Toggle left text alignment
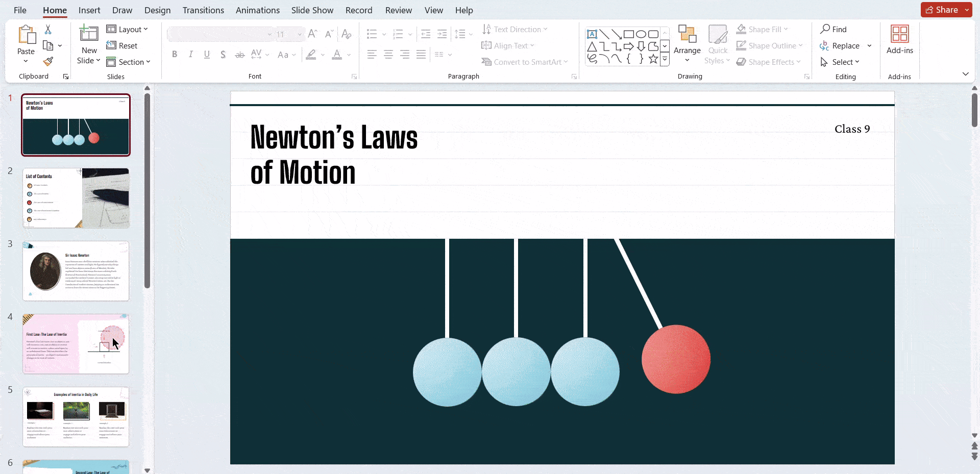Viewport: 980px width, 474px height. [372, 55]
